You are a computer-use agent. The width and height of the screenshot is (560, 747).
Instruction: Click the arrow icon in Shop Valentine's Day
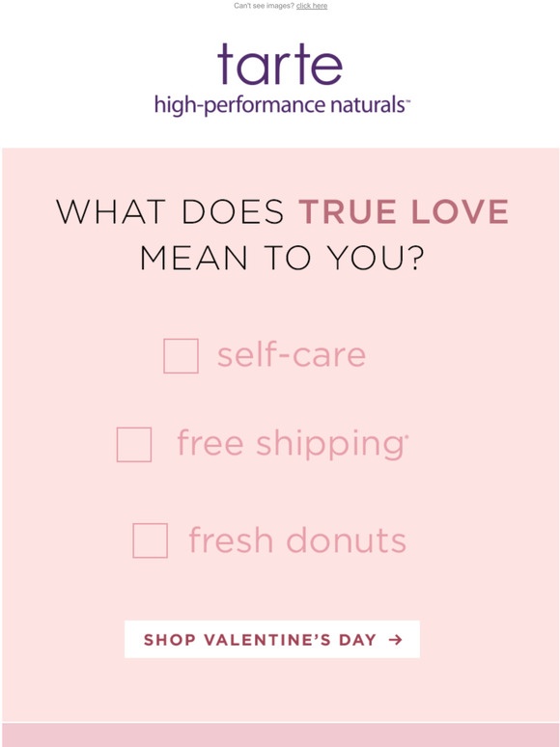[395, 640]
